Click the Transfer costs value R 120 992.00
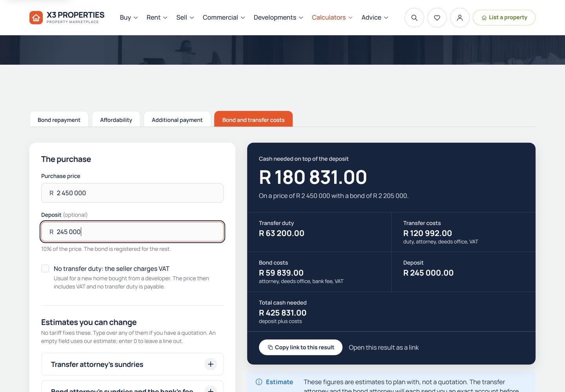Viewport: 565px width, 392px height. point(428,233)
